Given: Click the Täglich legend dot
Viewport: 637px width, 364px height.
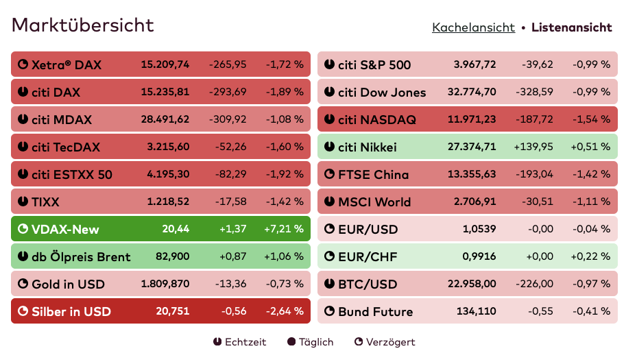Looking at the screenshot, I should pyautogui.click(x=291, y=341).
